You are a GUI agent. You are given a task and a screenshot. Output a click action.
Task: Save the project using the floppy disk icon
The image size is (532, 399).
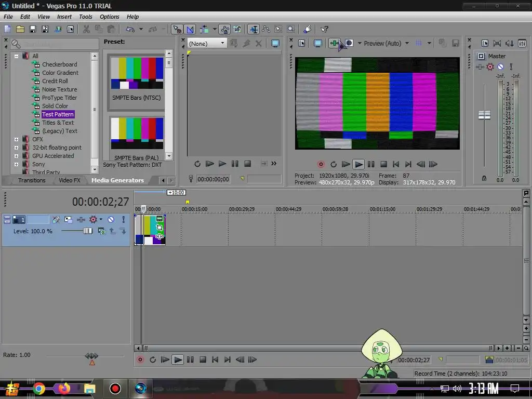pyautogui.click(x=33, y=29)
